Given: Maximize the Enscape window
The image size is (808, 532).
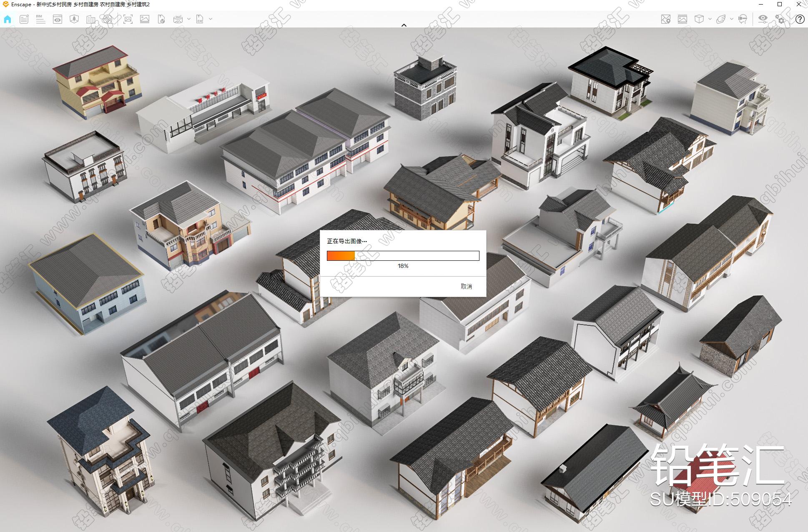Looking at the screenshot, I should 780,4.
